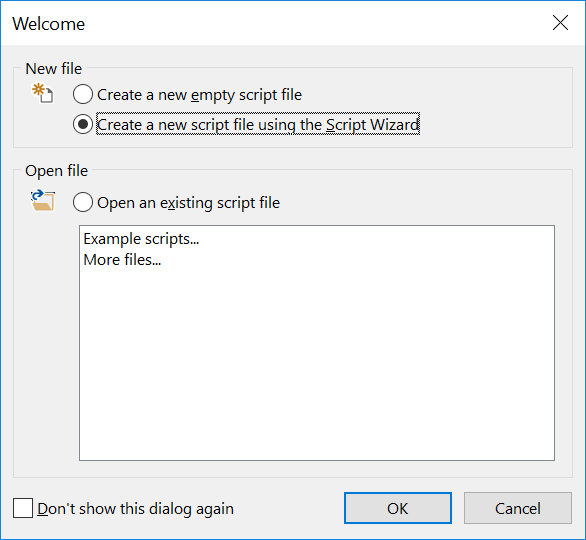
Task: Confirm the selection with OK
Action: 398,508
